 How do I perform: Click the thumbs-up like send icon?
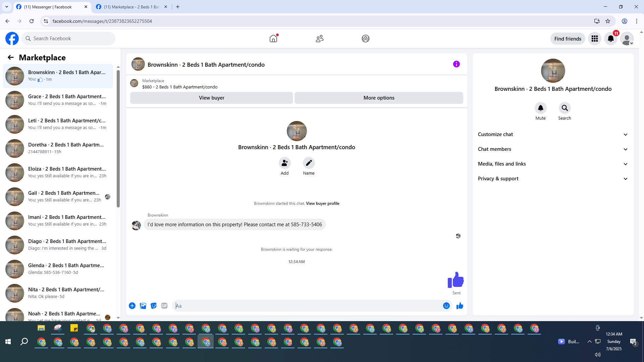pyautogui.click(x=460, y=306)
